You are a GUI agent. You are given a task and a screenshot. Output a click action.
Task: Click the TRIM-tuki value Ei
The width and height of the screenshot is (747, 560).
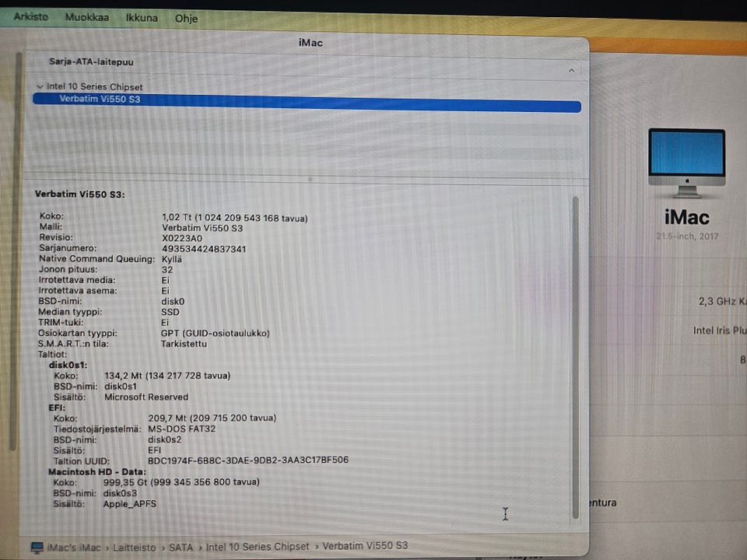point(165,322)
